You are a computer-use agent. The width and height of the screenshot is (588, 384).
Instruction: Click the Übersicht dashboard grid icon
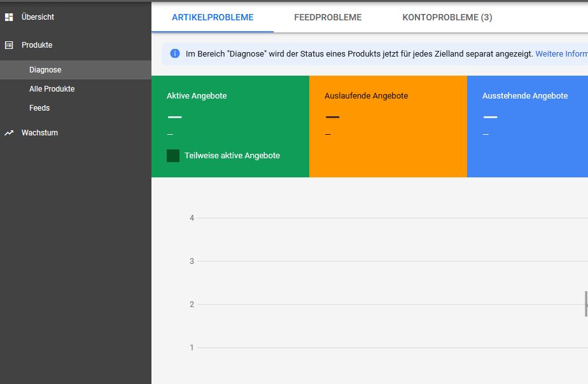click(x=9, y=17)
